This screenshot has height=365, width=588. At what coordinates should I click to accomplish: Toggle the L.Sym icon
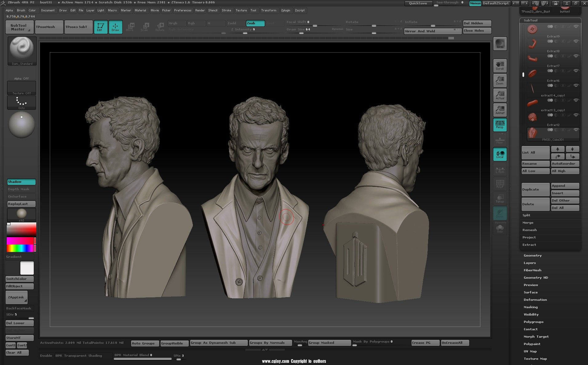coord(500,169)
